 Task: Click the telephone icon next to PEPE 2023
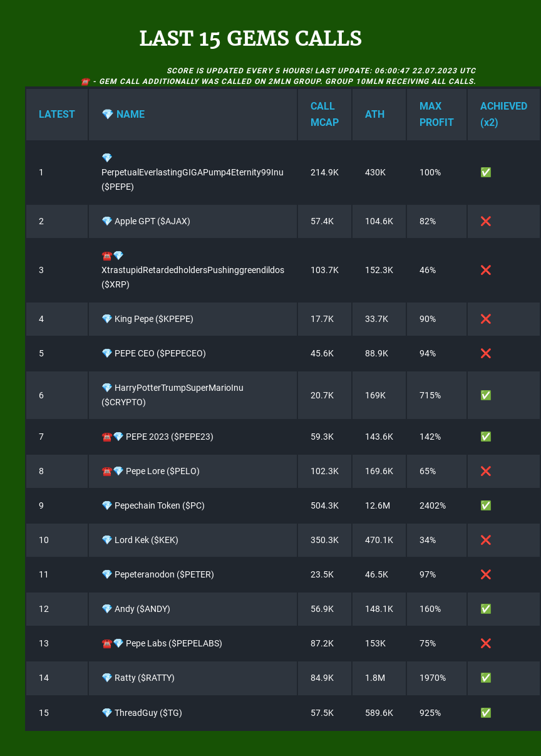pyautogui.click(x=106, y=437)
